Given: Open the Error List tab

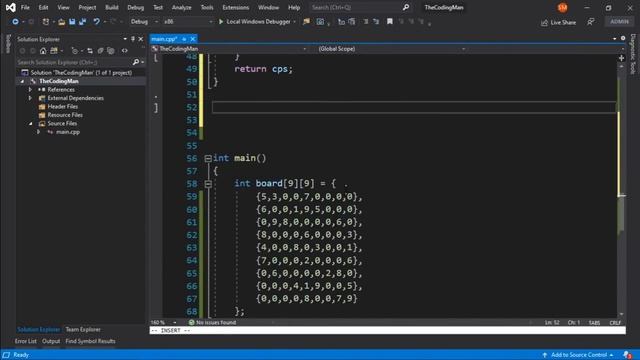Looking at the screenshot, I should [x=26, y=341].
